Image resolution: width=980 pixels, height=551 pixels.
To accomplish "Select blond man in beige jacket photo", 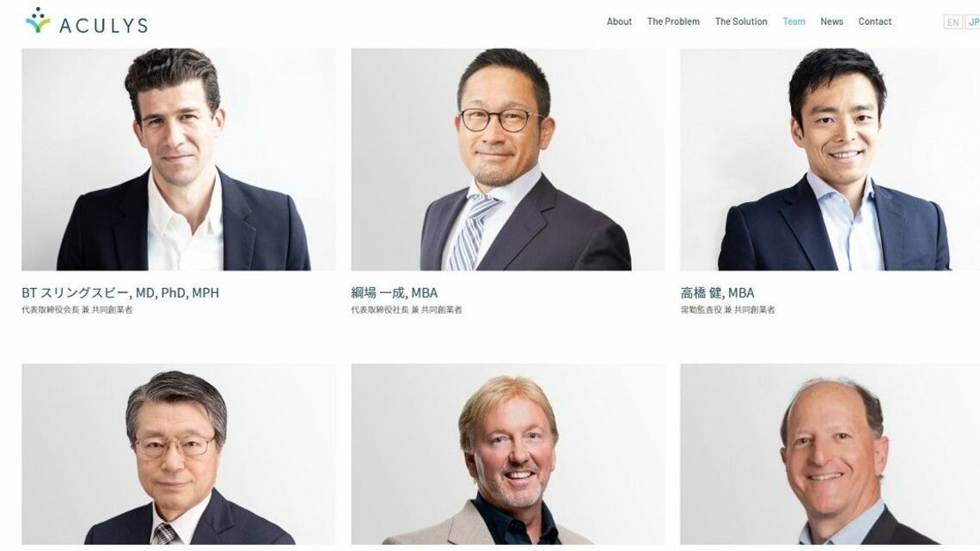I will click(x=507, y=454).
